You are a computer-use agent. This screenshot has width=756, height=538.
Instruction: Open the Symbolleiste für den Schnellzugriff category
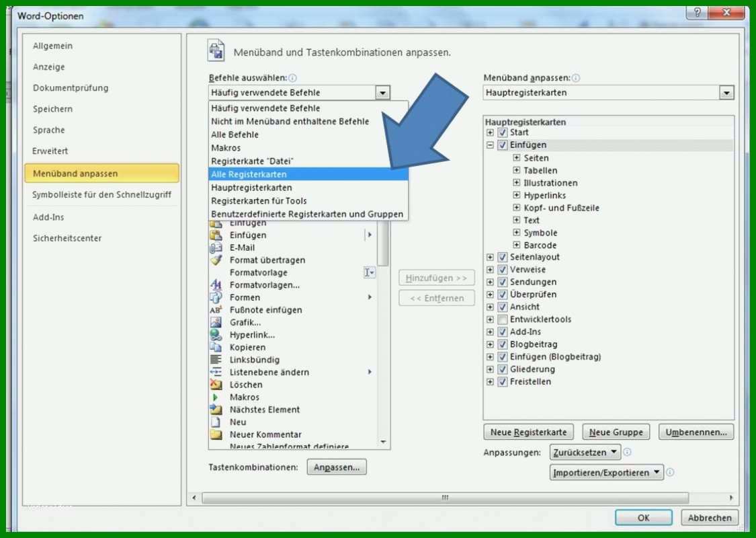(x=101, y=194)
